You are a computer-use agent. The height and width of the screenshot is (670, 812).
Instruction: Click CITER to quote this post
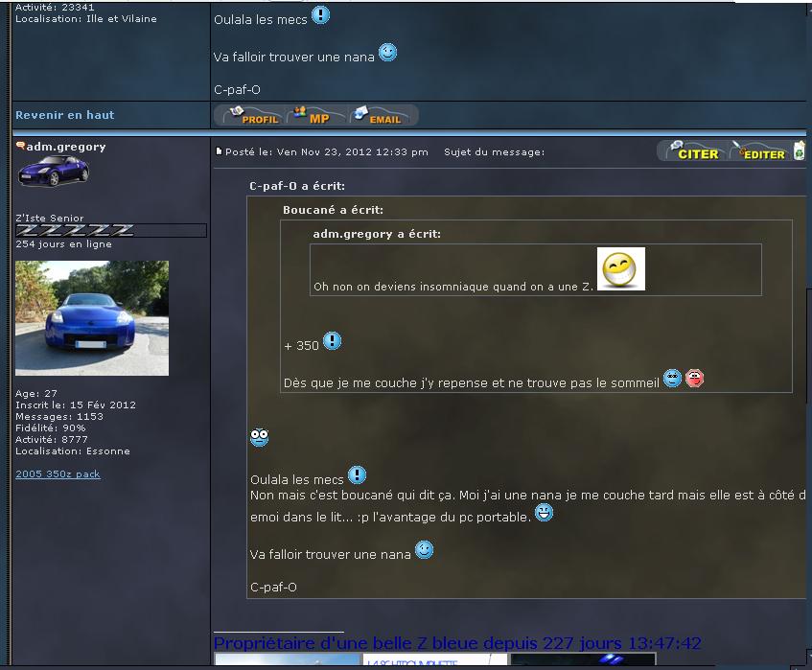coord(691,151)
